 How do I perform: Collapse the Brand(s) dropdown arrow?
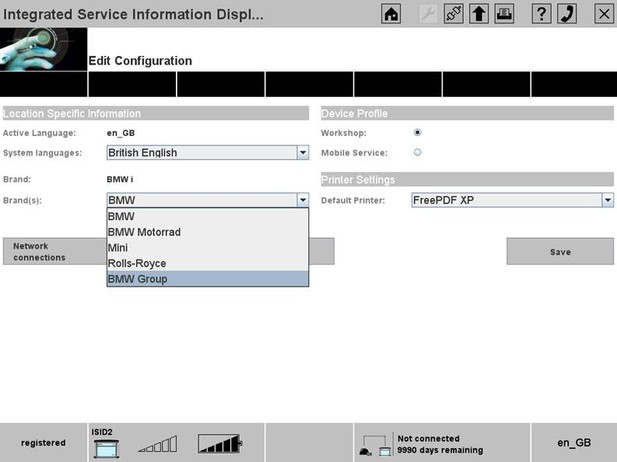[x=303, y=200]
